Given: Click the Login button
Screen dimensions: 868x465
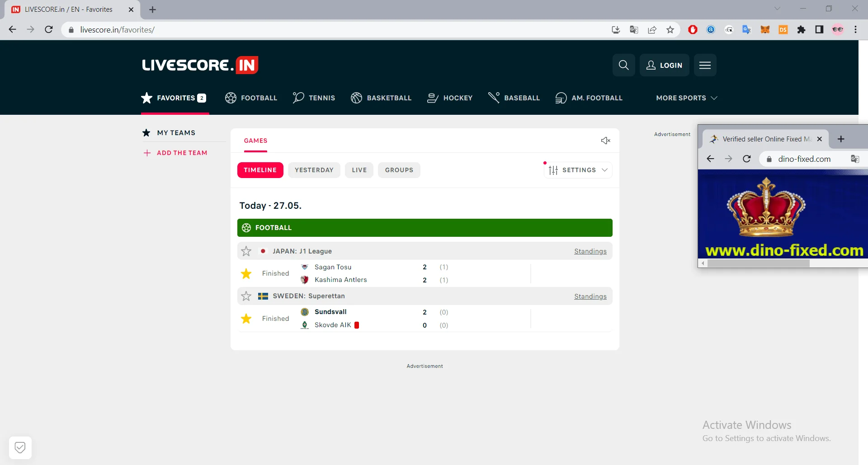Looking at the screenshot, I should pos(664,65).
